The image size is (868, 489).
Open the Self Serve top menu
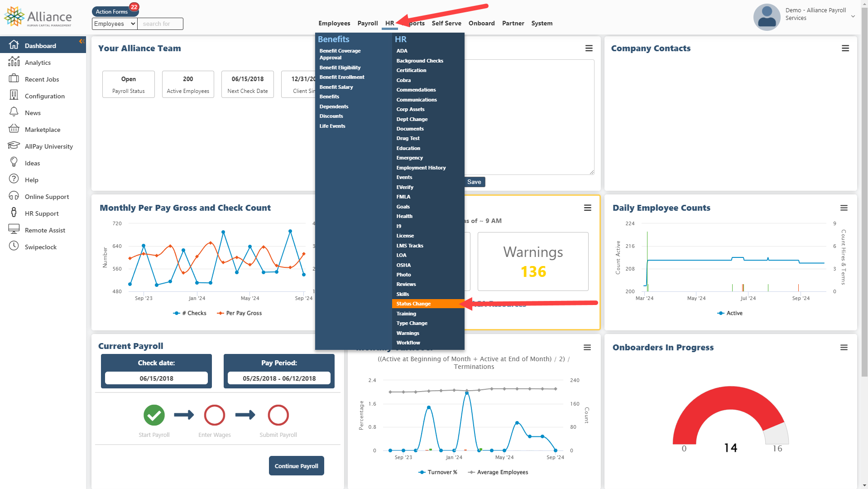(446, 24)
